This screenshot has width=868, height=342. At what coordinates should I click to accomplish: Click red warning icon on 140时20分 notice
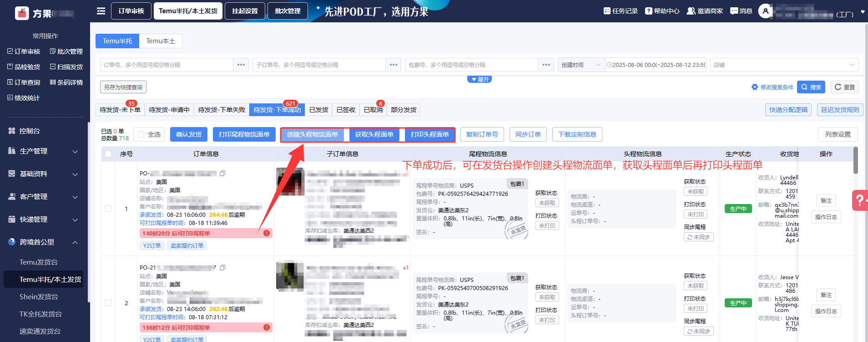click(x=267, y=233)
